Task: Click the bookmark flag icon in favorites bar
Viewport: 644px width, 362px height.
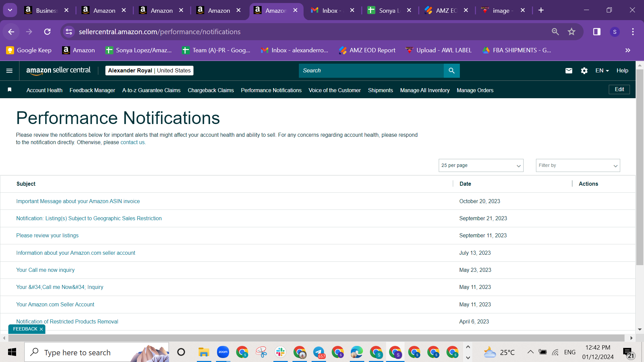Action: (10, 89)
